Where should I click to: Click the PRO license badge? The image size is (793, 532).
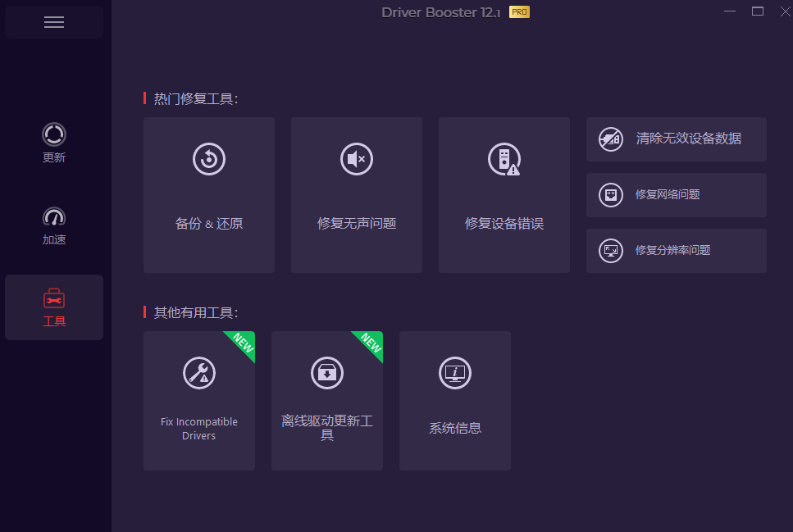(x=518, y=12)
